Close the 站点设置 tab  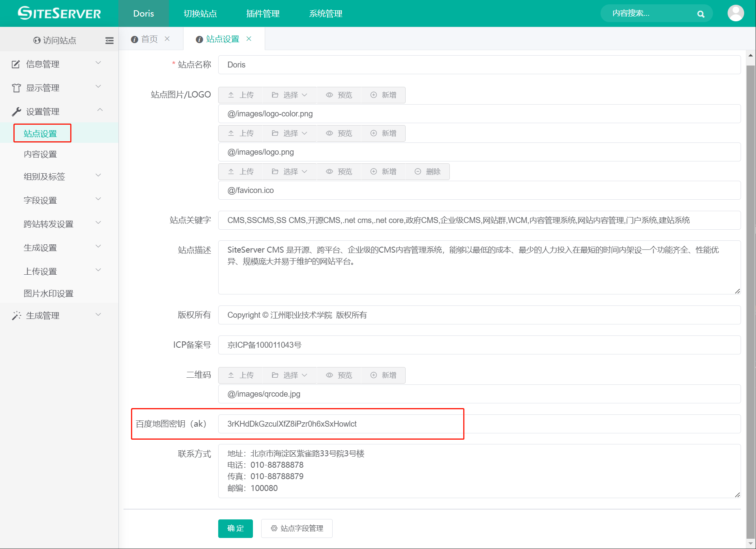click(249, 39)
